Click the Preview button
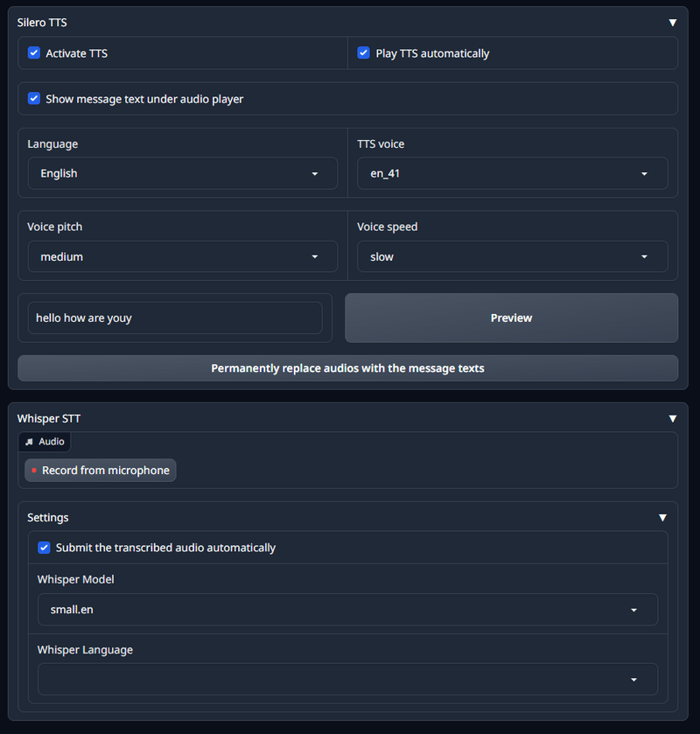This screenshot has height=734, width=700. [x=511, y=318]
